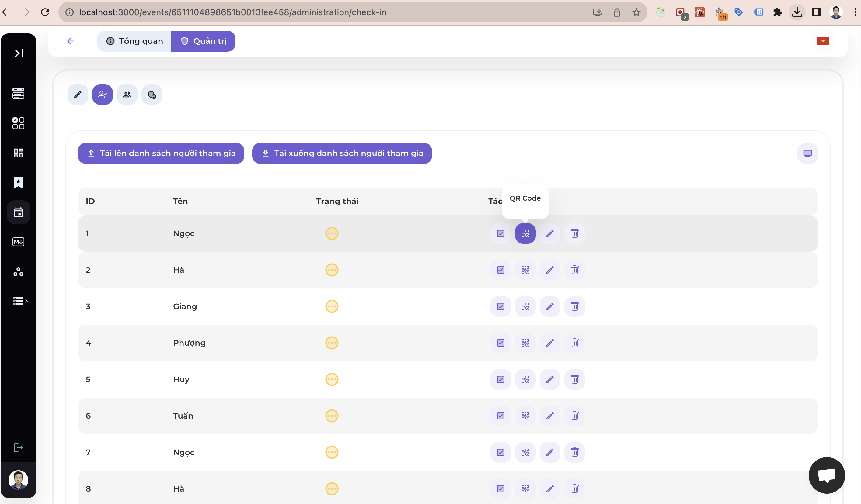Click the Tên column header
The width and height of the screenshot is (861, 504).
(x=180, y=201)
